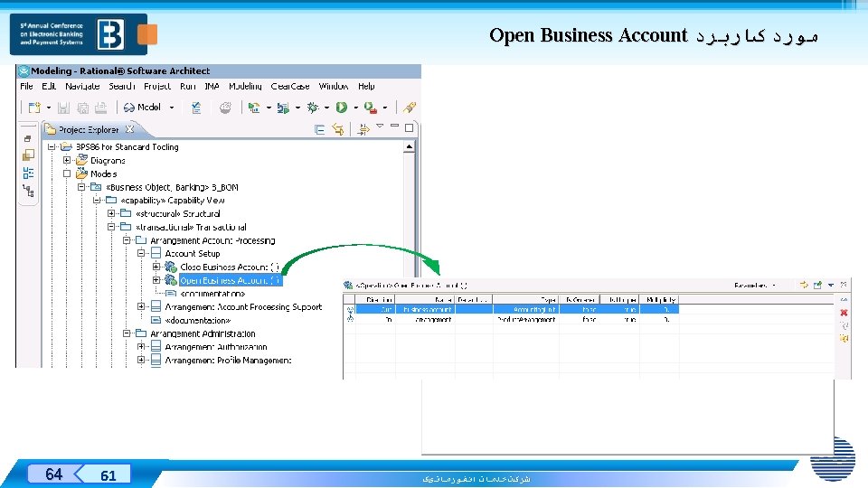This screenshot has width=868, height=488.
Task: Collapse the Capability View package
Action: pos(97,200)
